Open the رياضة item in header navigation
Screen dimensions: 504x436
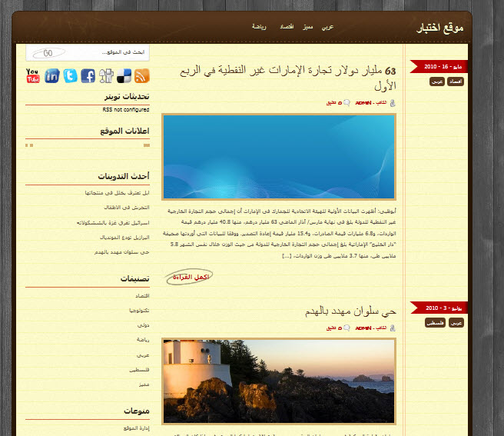pos(259,27)
